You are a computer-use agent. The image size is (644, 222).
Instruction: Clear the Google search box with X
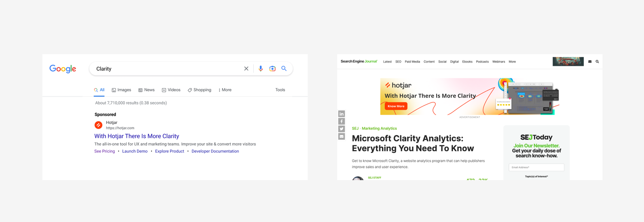click(246, 69)
